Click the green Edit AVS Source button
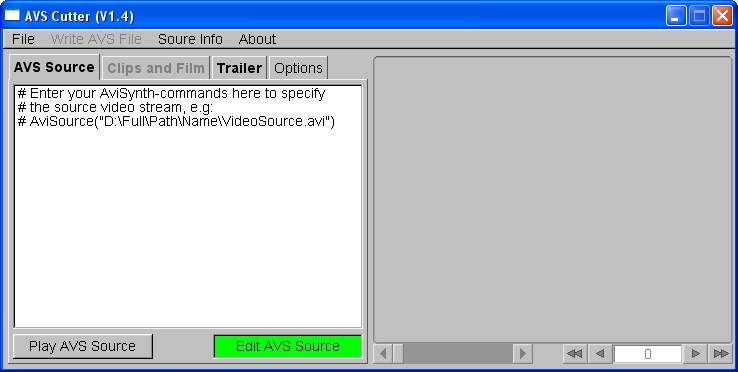Image resolution: width=738 pixels, height=372 pixels. (288, 346)
